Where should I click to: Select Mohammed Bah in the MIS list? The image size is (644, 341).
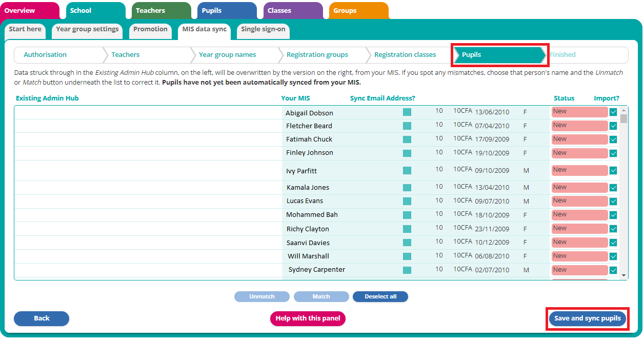tap(312, 215)
